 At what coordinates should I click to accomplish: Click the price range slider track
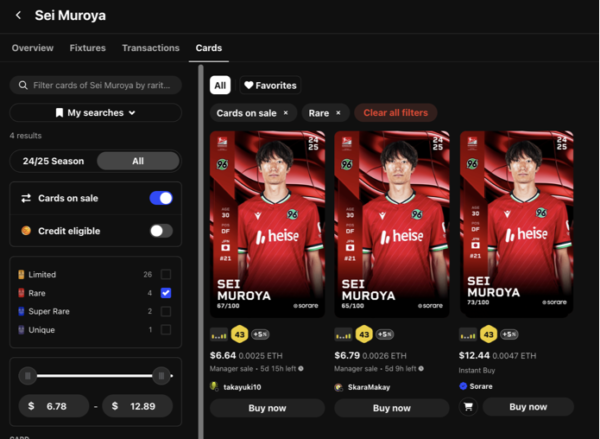coord(95,376)
